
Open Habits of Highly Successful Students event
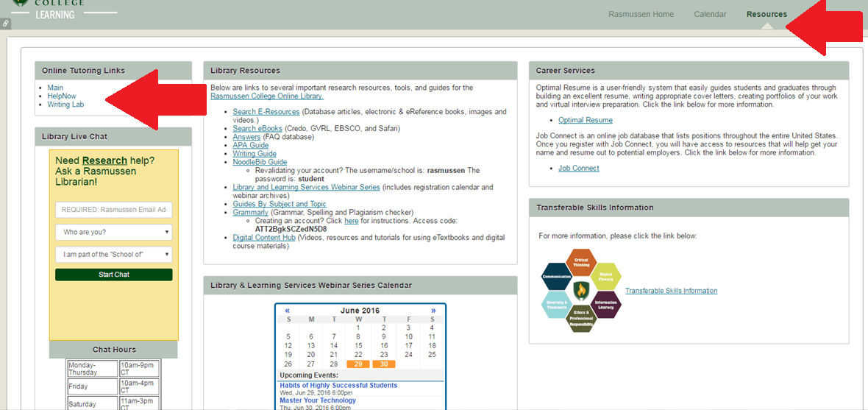coord(338,385)
